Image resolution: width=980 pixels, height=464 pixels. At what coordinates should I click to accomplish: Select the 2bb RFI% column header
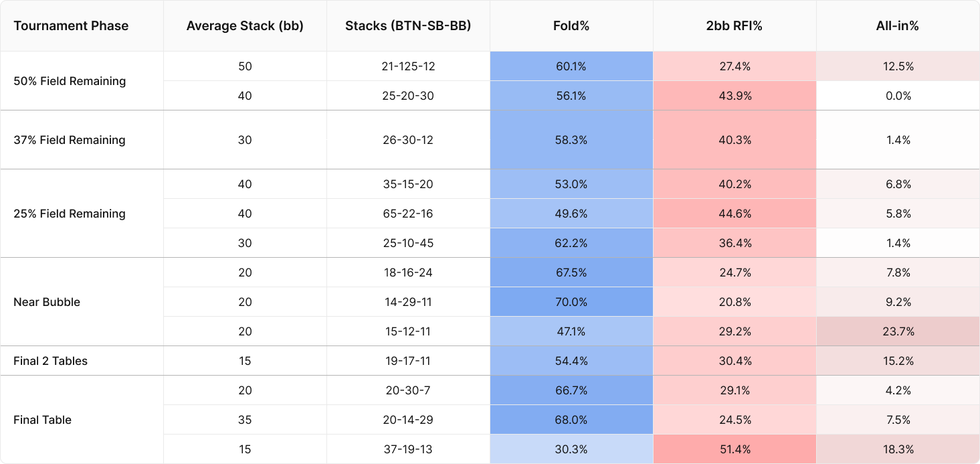point(734,26)
